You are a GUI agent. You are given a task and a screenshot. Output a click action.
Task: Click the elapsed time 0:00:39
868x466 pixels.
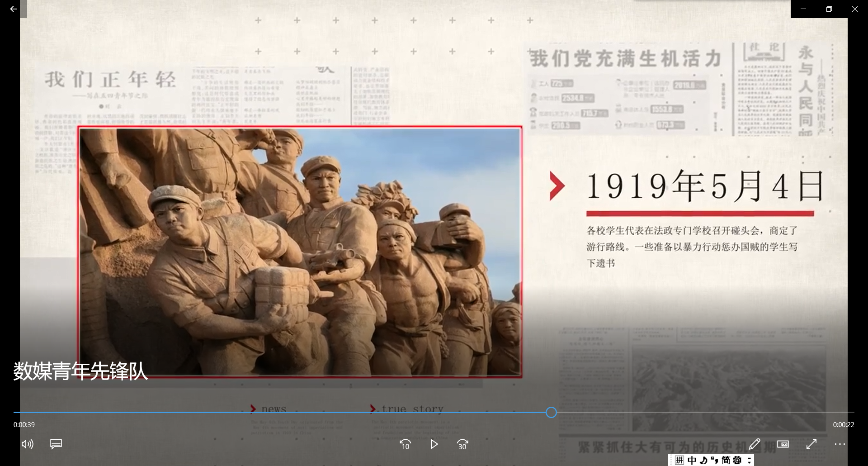(24, 425)
